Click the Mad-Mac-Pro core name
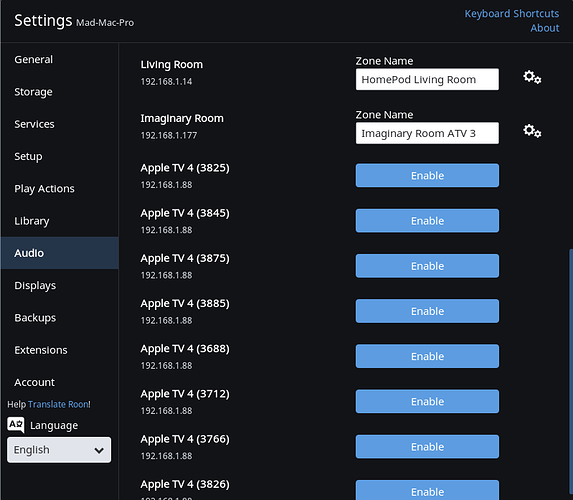The image size is (573, 500). point(105,23)
